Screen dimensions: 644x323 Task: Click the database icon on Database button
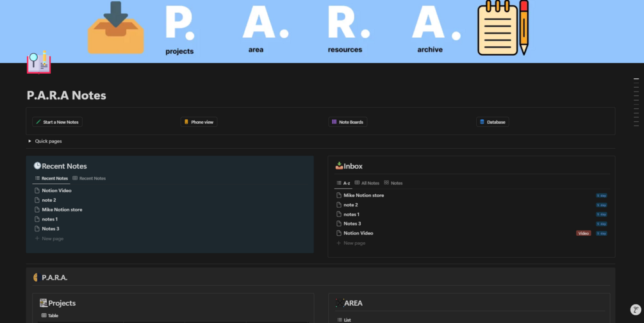482,122
